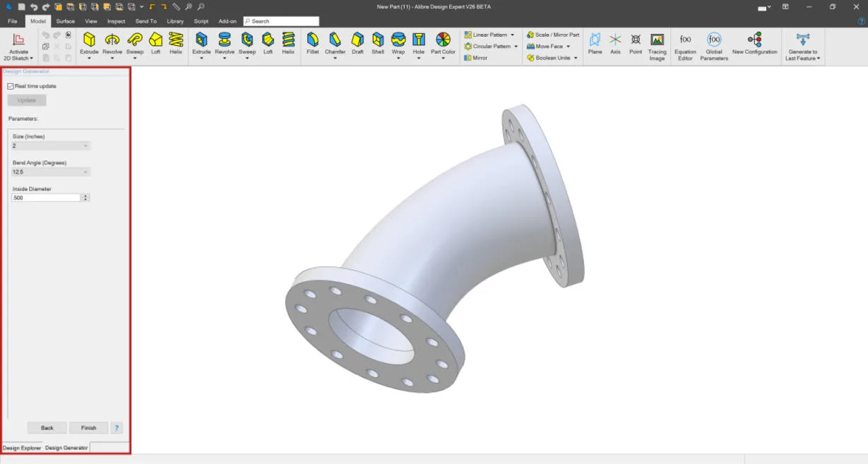
Task: Open the Part Color picker
Action: 443,46
